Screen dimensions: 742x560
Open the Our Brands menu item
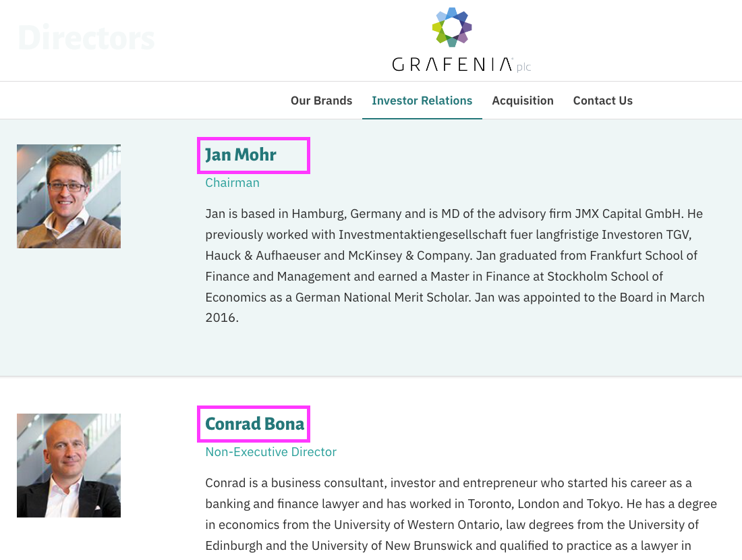321,101
